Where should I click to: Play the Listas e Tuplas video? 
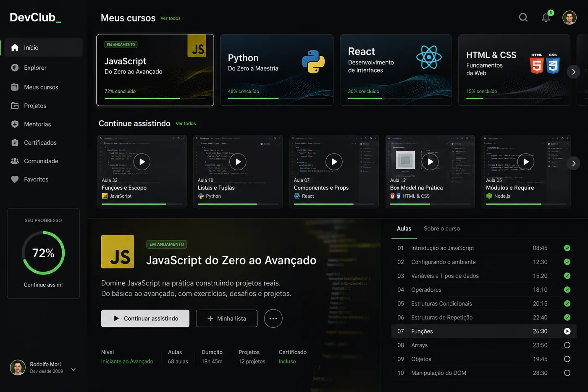click(x=238, y=162)
